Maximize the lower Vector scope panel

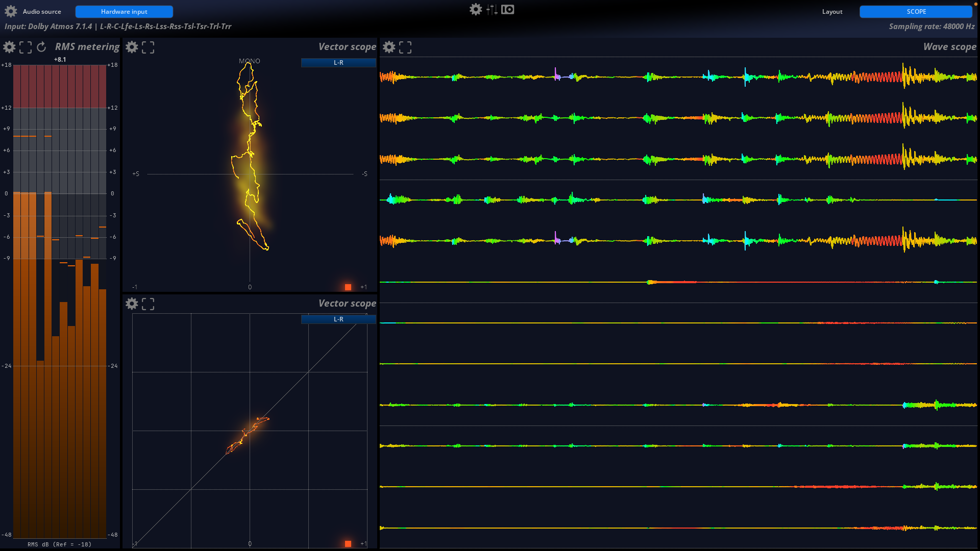pyautogui.click(x=148, y=304)
